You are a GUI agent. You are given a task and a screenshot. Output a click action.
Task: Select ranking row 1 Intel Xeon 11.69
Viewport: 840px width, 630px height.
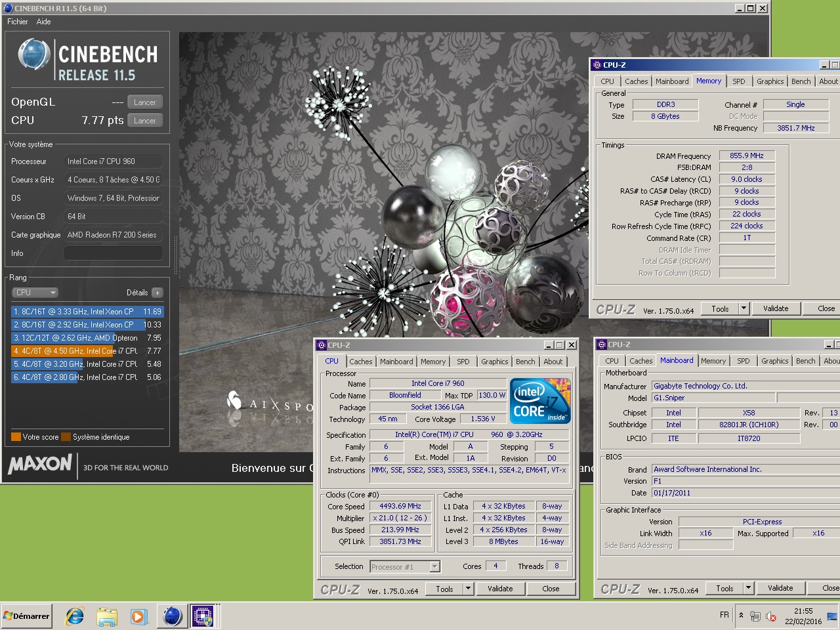[87, 312]
